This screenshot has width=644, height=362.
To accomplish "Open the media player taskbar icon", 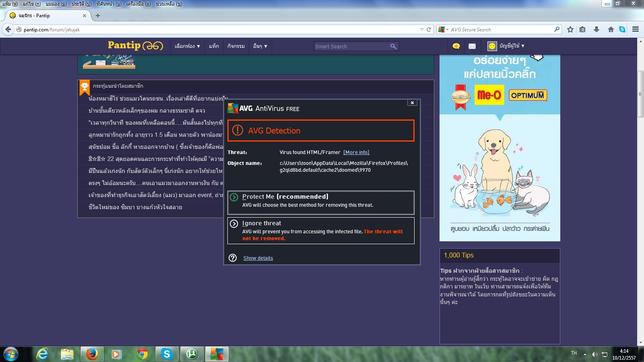I will pyautogui.click(x=116, y=354).
